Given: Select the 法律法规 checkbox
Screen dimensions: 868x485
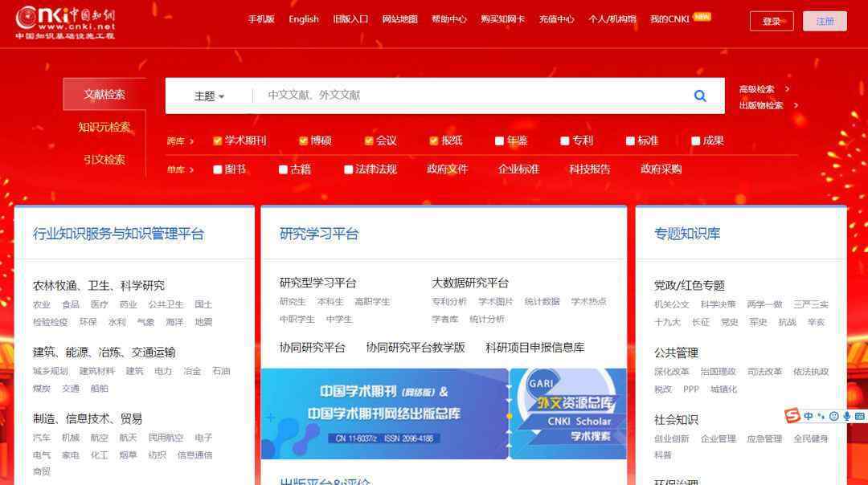Looking at the screenshot, I should [x=348, y=169].
